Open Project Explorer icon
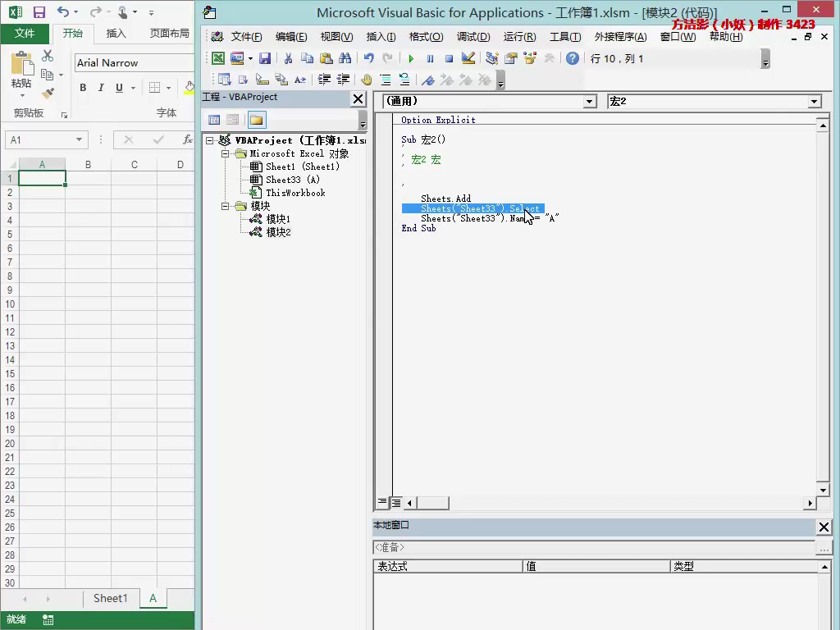840x630 pixels. click(492, 58)
